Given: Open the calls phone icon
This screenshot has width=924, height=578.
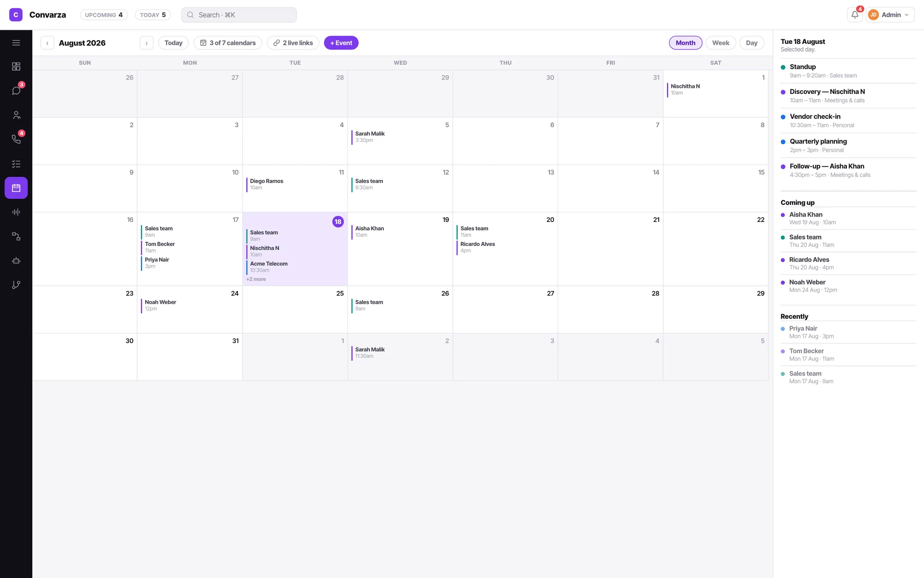Looking at the screenshot, I should 16,139.
